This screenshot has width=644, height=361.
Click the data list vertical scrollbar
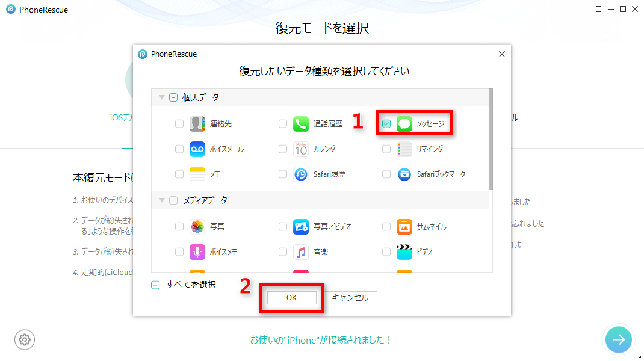pyautogui.click(x=491, y=139)
